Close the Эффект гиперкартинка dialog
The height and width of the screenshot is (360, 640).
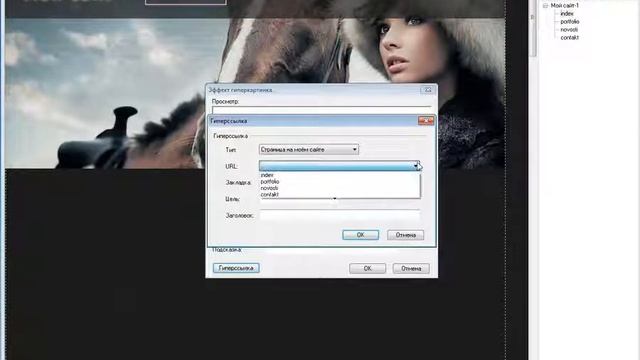point(428,90)
